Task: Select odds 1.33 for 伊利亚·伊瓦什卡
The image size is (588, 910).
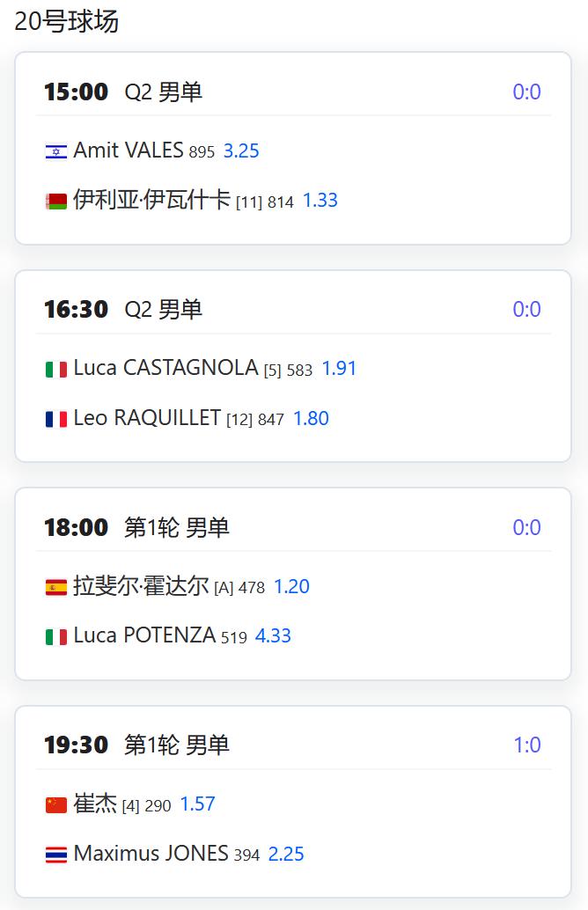Action: click(320, 201)
